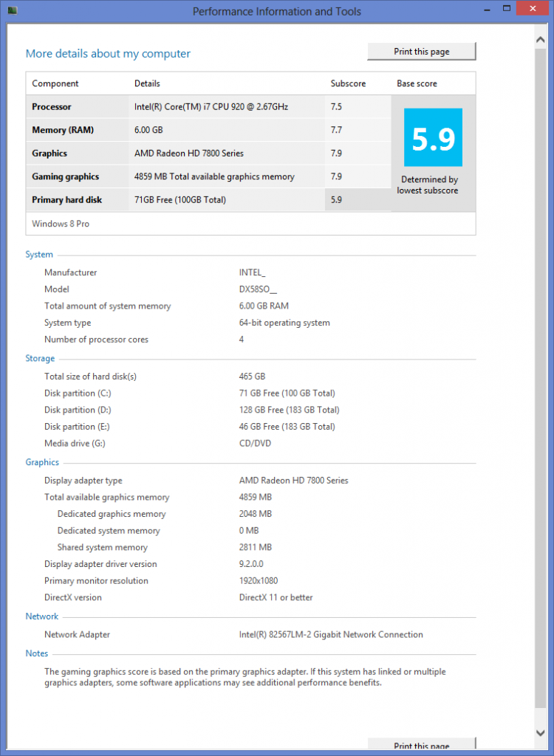Image resolution: width=554 pixels, height=756 pixels.
Task: Click the bottom Print this page button
Action: click(x=422, y=746)
